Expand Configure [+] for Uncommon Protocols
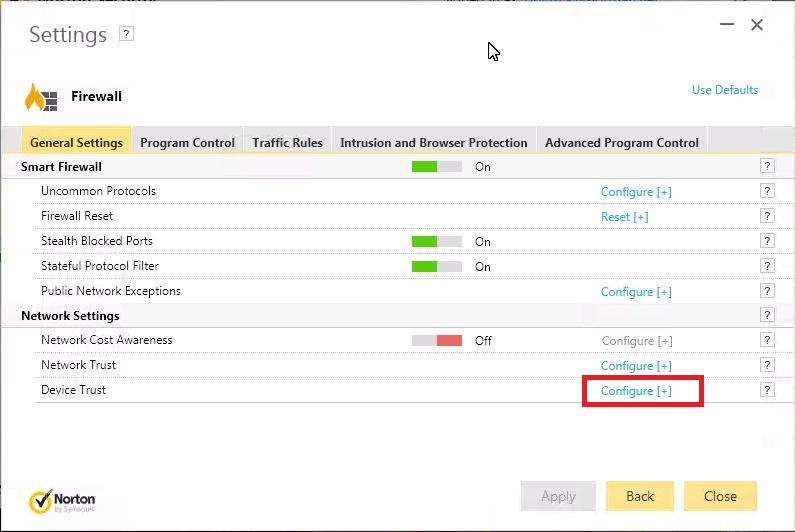Image resolution: width=795 pixels, height=532 pixels. pyautogui.click(x=636, y=192)
